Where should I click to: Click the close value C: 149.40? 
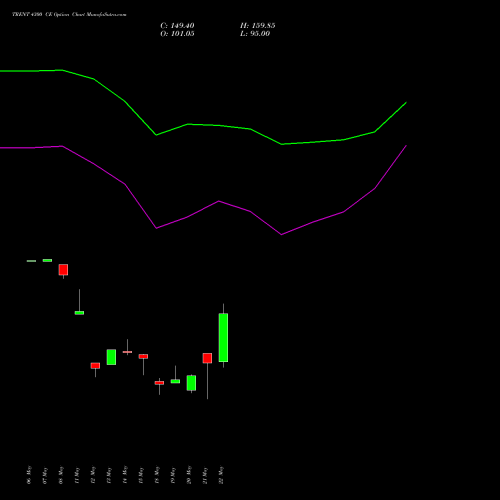(177, 26)
